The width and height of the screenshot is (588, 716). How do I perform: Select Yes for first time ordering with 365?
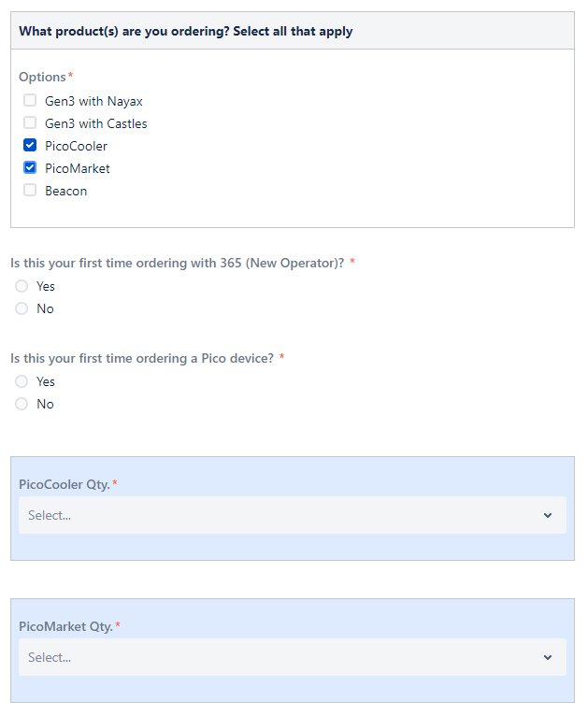[x=22, y=286]
